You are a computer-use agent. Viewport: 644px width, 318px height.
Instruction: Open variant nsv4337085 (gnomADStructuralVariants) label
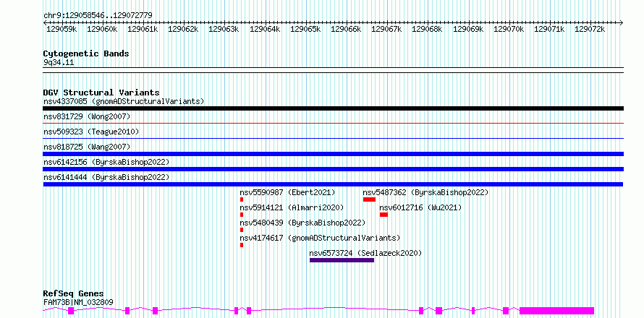pyautogui.click(x=124, y=101)
